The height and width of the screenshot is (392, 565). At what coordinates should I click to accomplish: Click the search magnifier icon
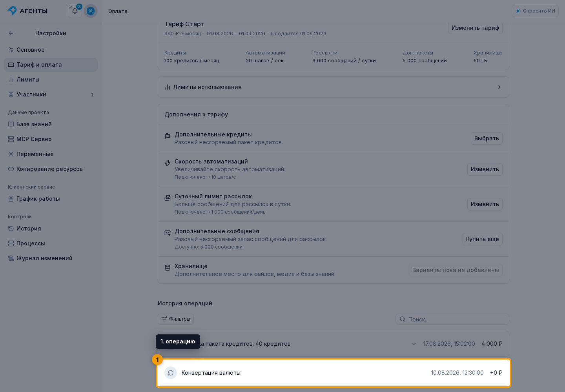(x=403, y=319)
